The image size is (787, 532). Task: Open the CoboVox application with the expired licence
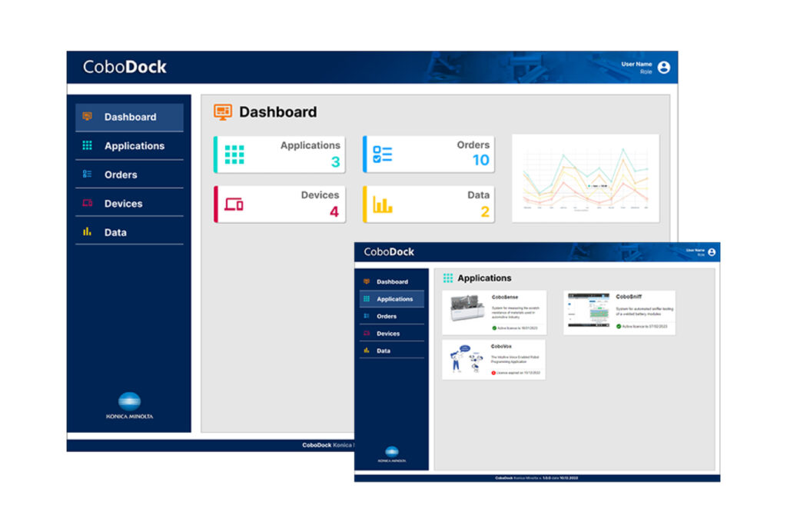point(493,360)
